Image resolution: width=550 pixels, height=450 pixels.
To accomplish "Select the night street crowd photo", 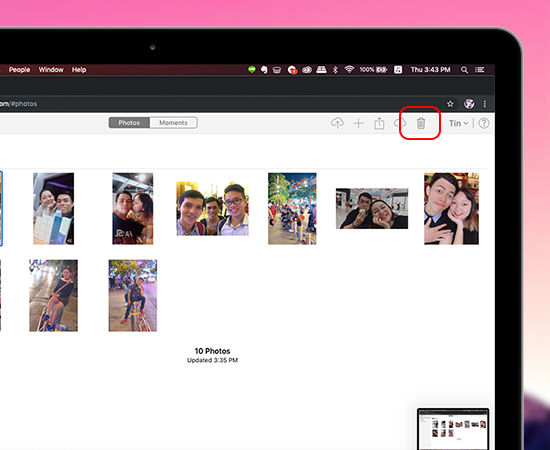I will [x=292, y=208].
